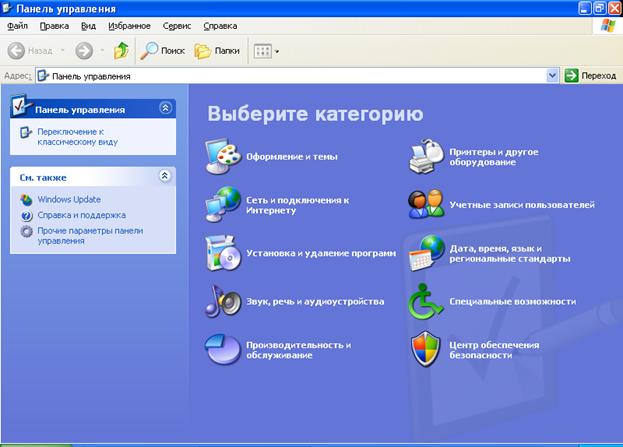The width and height of the screenshot is (623, 447).
Task: Click the Принтеры и другое оборудование icon
Action: 427,156
